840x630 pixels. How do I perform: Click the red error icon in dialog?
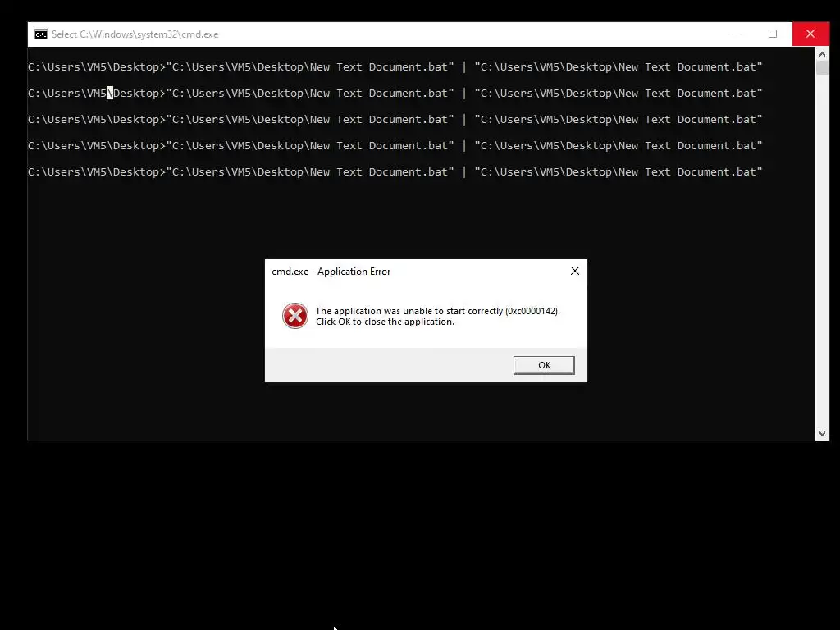click(x=295, y=316)
